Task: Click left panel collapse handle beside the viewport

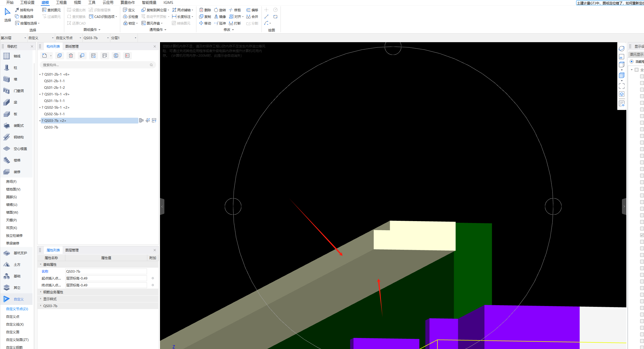Action: pos(162,206)
